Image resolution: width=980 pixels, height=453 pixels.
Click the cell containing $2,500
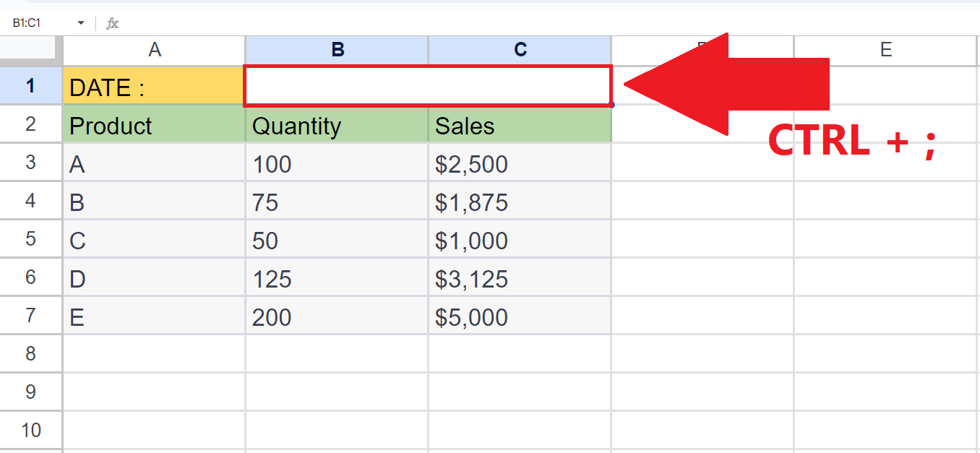pos(520,163)
